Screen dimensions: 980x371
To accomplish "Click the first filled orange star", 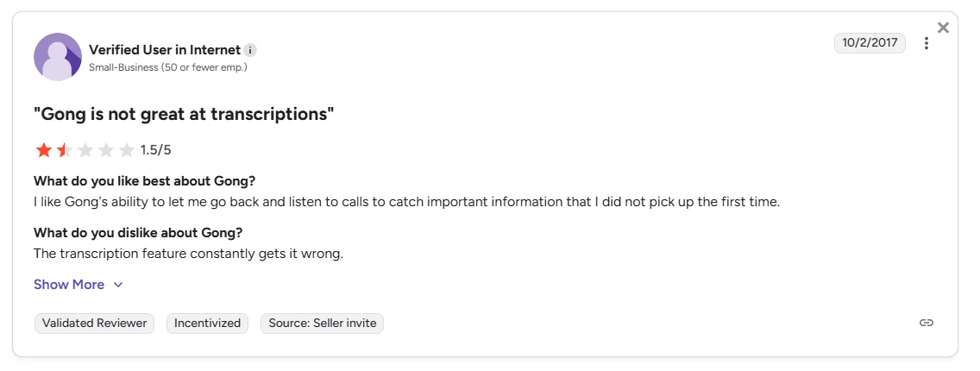I will coord(43,150).
